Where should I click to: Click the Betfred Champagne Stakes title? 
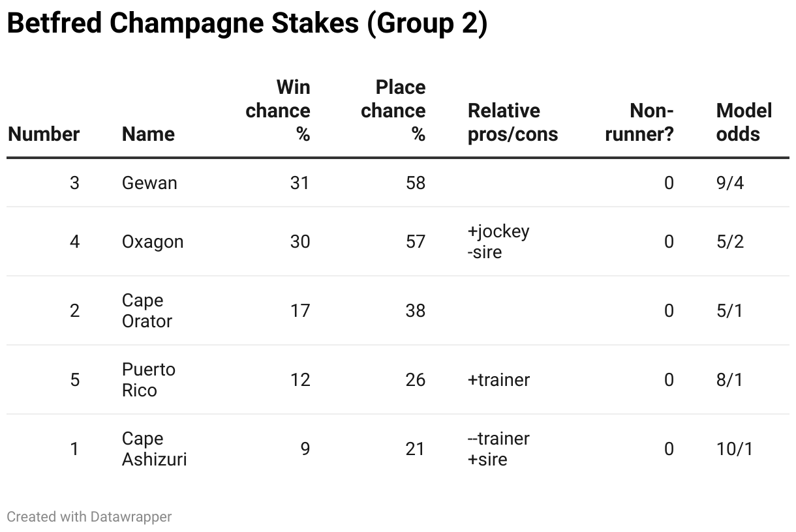(x=247, y=24)
